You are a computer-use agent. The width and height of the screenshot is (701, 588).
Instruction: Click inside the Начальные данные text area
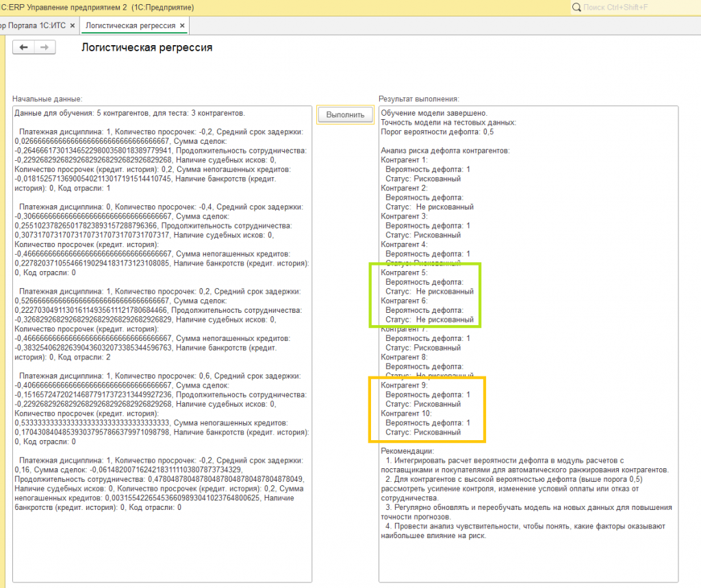pyautogui.click(x=162, y=344)
